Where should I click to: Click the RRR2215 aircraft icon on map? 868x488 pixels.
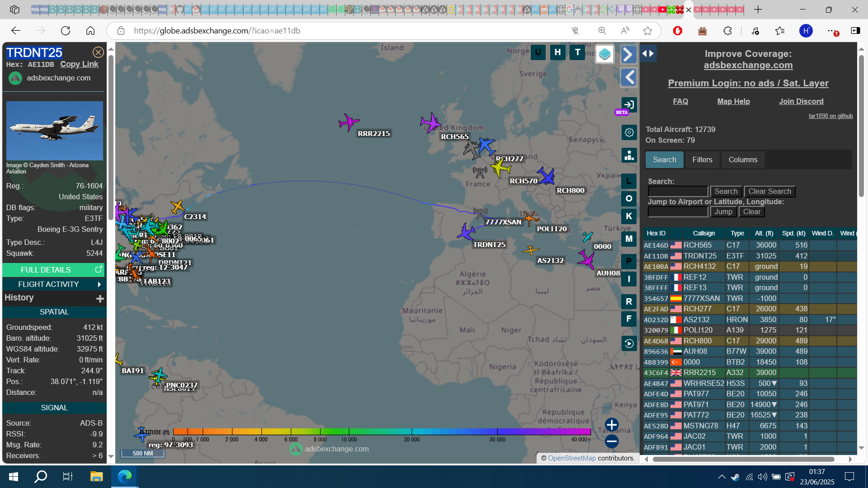pyautogui.click(x=348, y=122)
